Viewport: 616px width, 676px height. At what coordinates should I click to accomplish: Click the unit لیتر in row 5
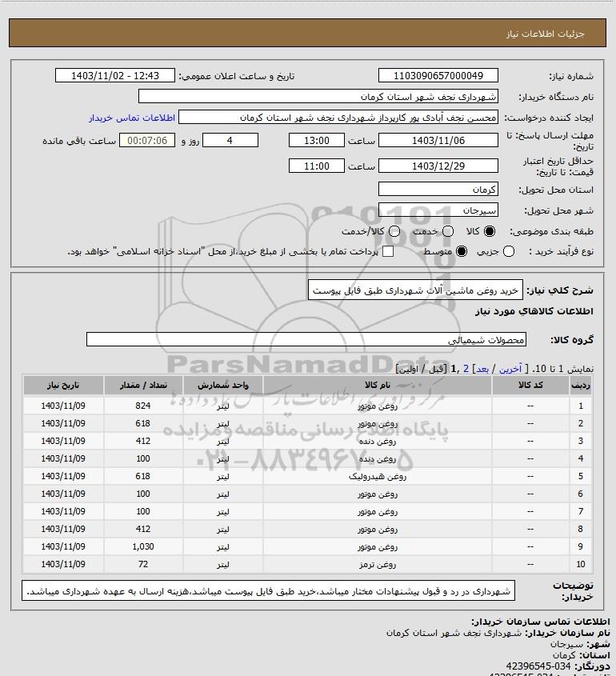click(223, 476)
